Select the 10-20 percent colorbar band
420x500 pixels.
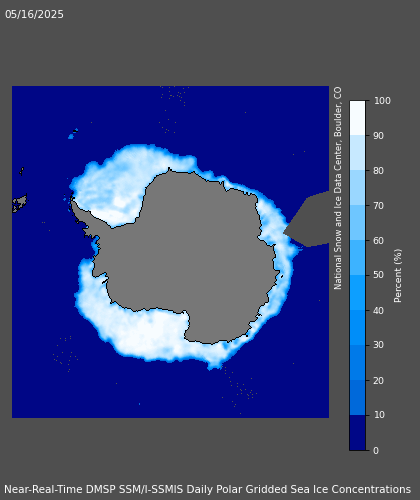[x=357, y=398]
